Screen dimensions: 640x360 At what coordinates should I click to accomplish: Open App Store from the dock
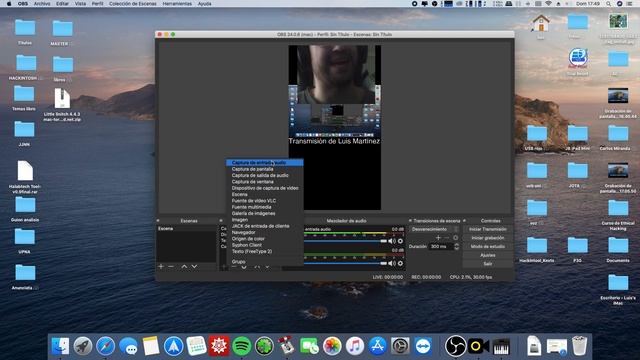pyautogui.click(x=378, y=346)
